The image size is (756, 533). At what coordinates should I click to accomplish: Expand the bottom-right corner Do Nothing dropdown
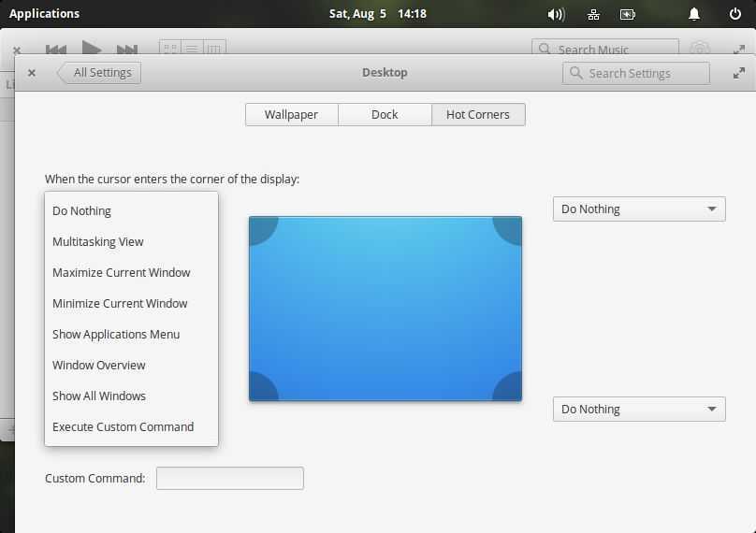(x=639, y=410)
